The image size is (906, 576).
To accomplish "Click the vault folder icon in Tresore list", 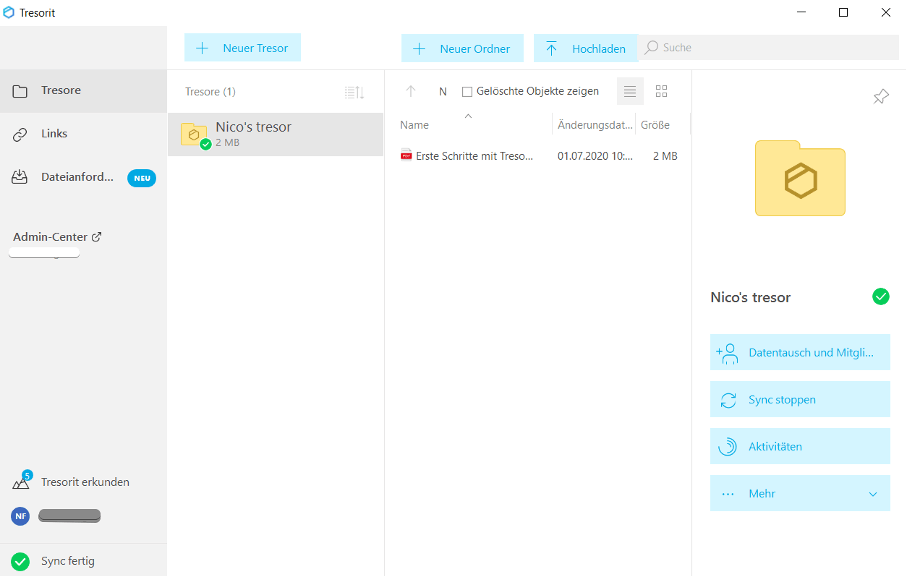I will pos(194,135).
